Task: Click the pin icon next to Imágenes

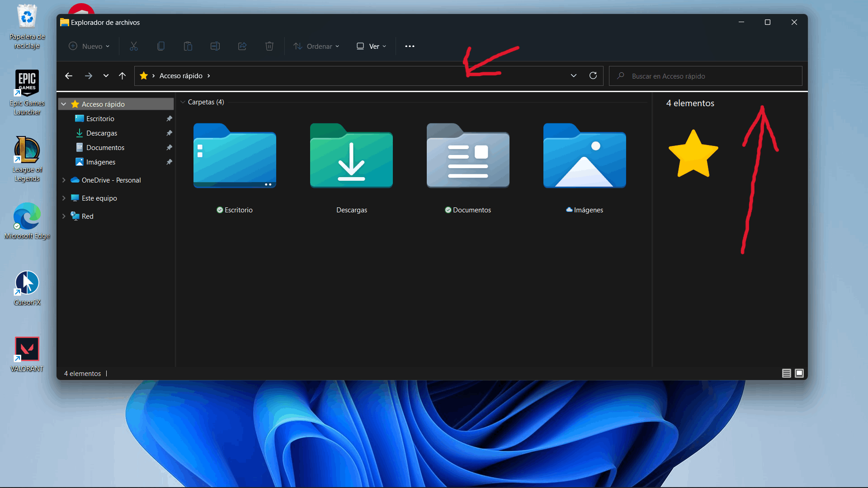Action: click(169, 162)
